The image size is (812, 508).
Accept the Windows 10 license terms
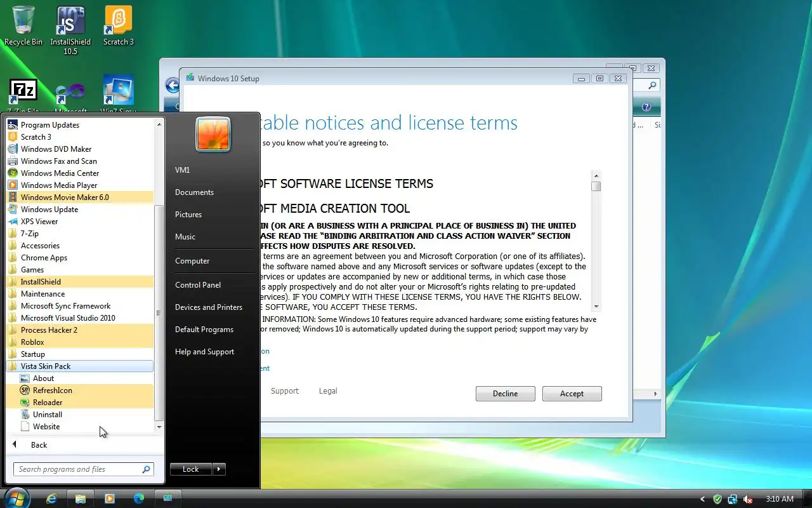tap(572, 394)
